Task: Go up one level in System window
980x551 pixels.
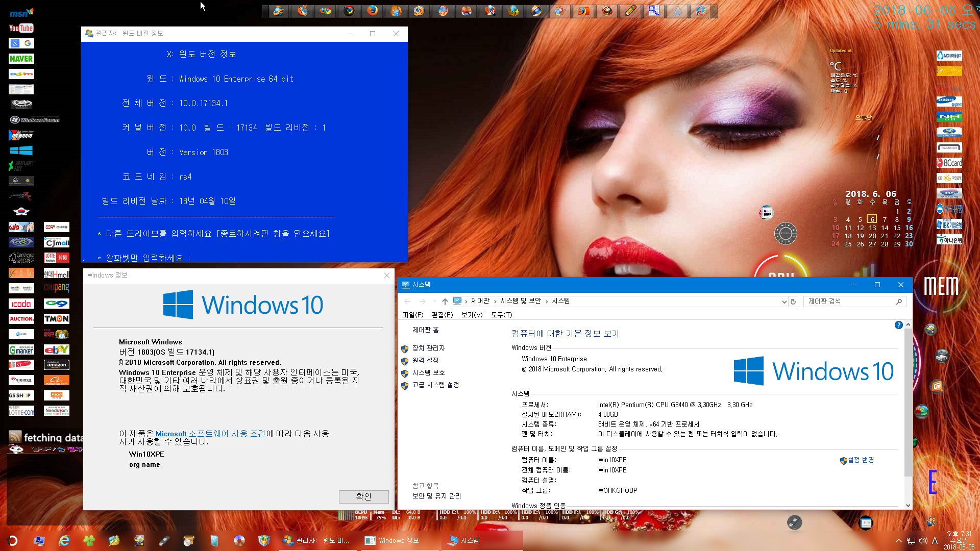Action: (x=445, y=302)
